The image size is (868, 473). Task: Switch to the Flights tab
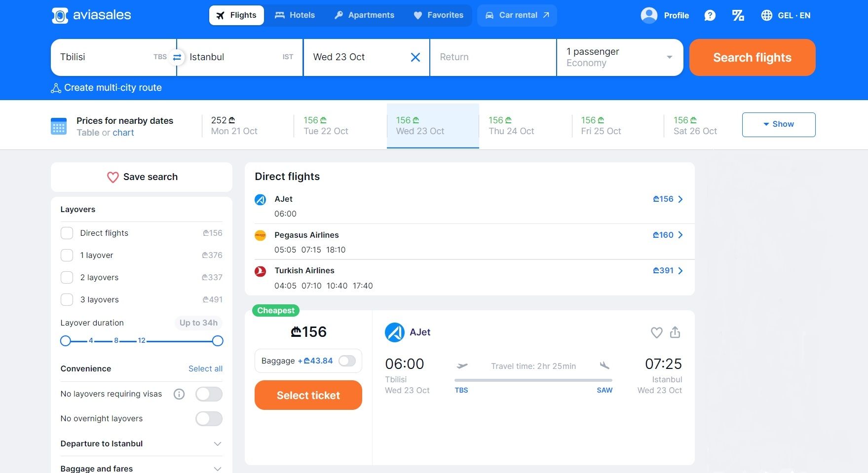pyautogui.click(x=236, y=15)
